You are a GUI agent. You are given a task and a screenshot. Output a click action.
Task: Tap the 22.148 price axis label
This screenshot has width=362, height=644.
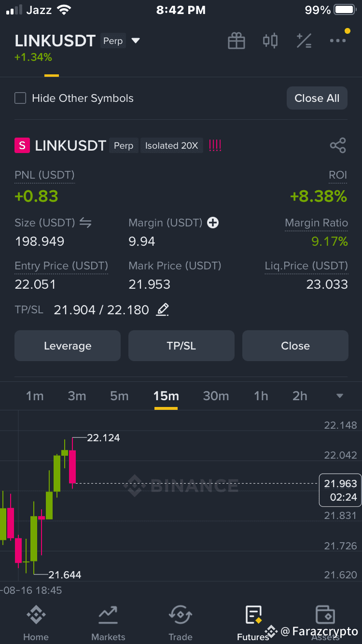[341, 425]
